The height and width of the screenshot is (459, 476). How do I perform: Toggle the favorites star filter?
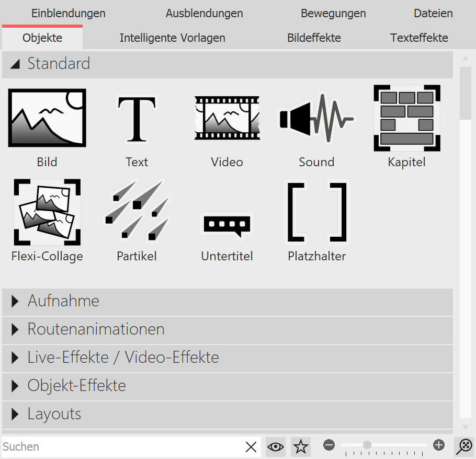click(x=301, y=446)
